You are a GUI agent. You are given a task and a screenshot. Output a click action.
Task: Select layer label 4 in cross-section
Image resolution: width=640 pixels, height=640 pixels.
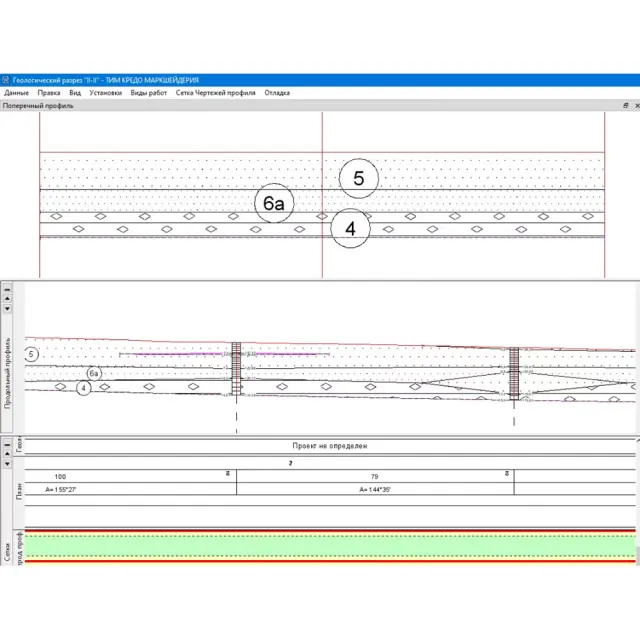(x=350, y=229)
